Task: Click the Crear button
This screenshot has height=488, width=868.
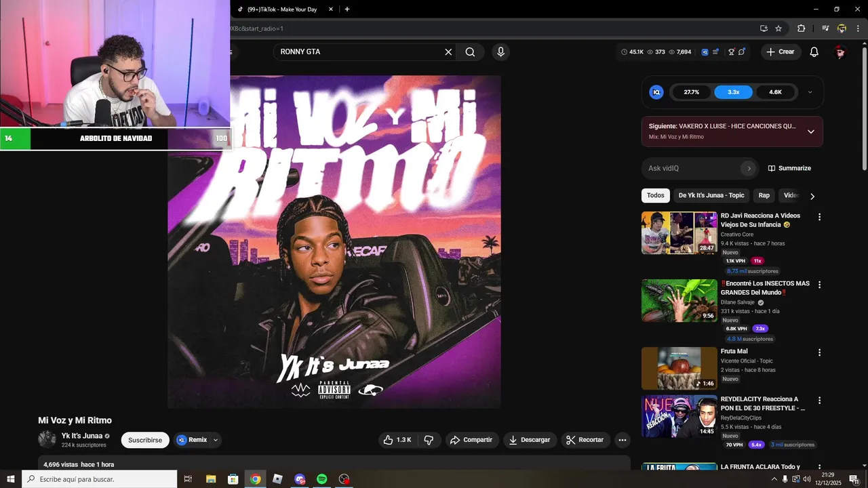Action: (781, 52)
